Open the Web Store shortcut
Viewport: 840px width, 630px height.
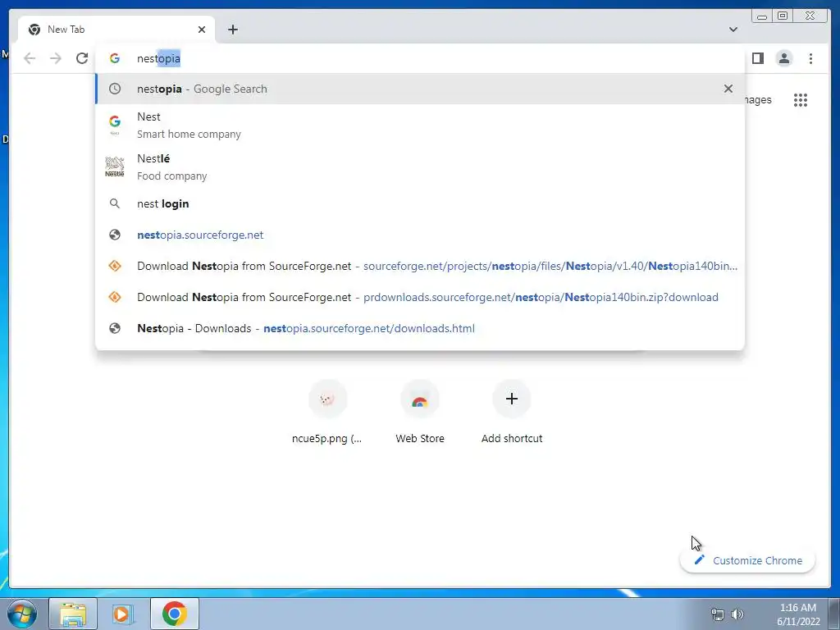pos(419,412)
